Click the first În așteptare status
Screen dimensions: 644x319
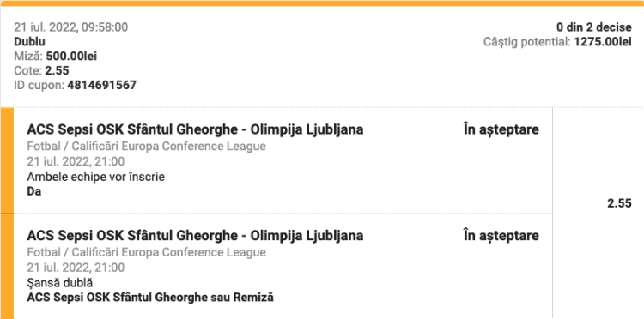point(501,130)
